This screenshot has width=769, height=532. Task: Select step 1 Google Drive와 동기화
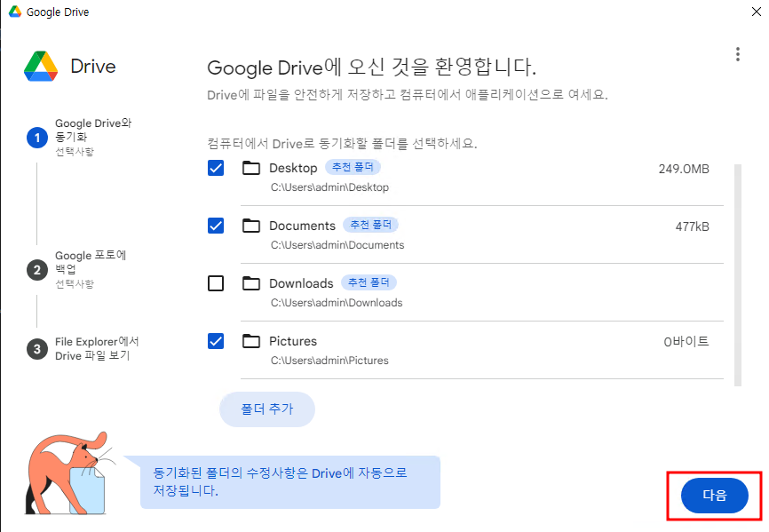93,130
